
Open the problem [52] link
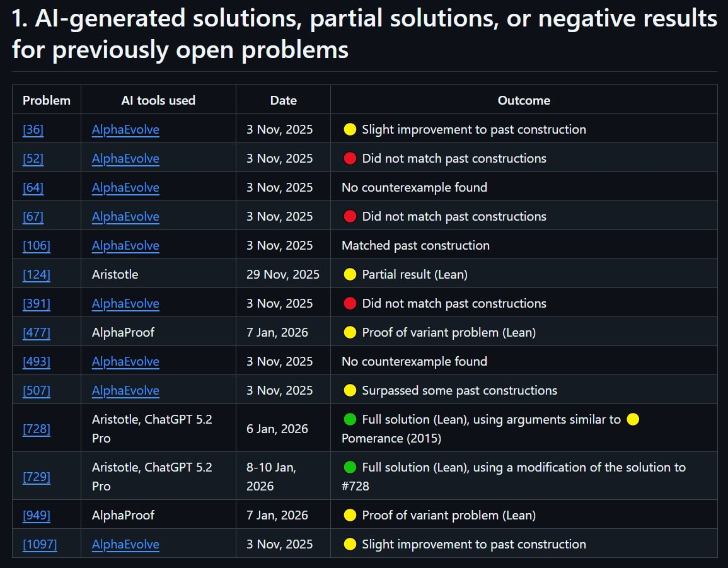point(33,159)
